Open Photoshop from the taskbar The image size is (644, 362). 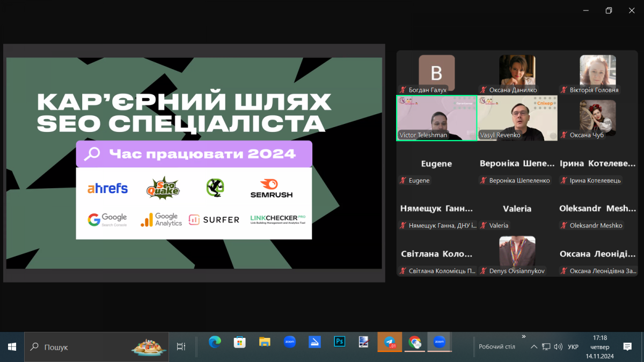pyautogui.click(x=339, y=342)
